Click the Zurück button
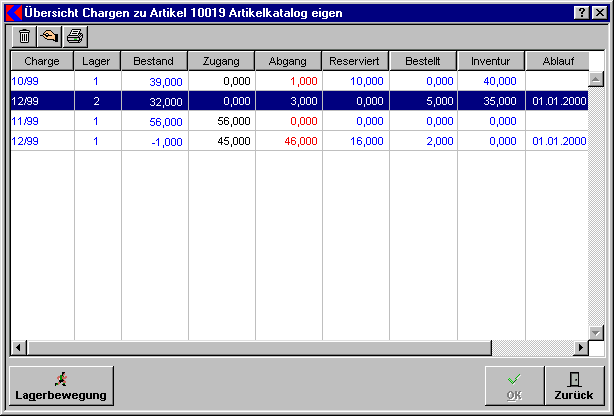Image resolution: width=614 pixels, height=416 pixels. pos(574,385)
